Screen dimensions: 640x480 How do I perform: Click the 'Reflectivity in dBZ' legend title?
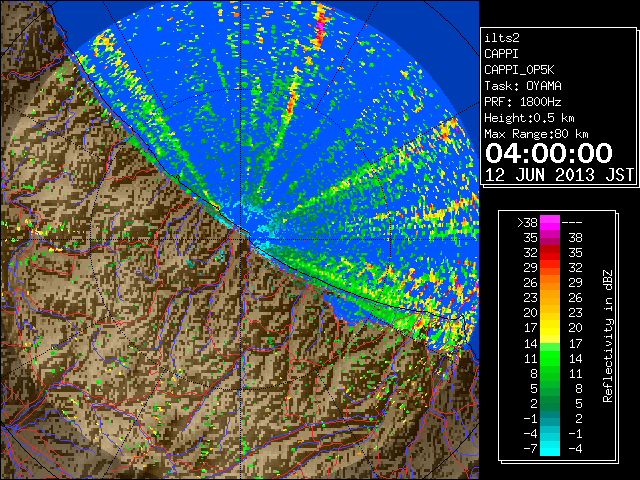608,336
